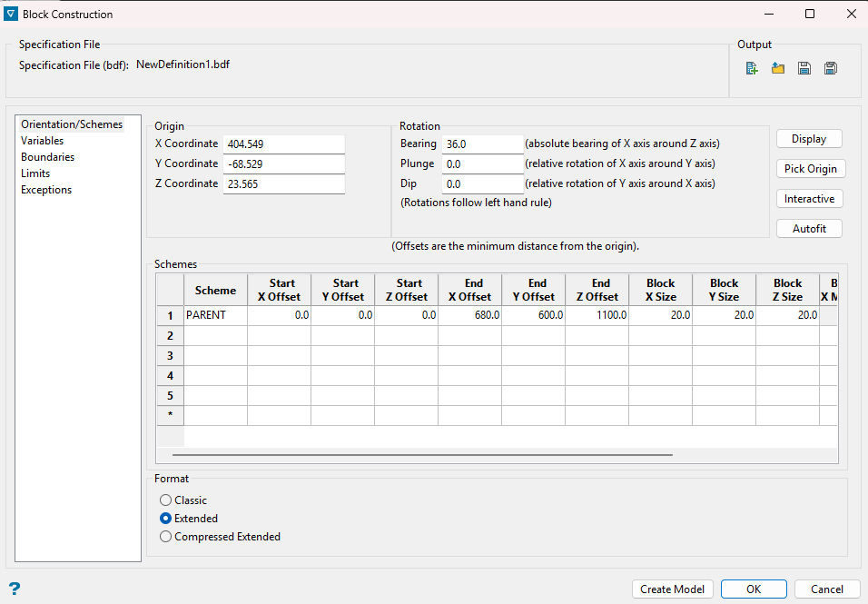Click the Save As double-disk icon
The width and height of the screenshot is (868, 604).
tap(831, 68)
